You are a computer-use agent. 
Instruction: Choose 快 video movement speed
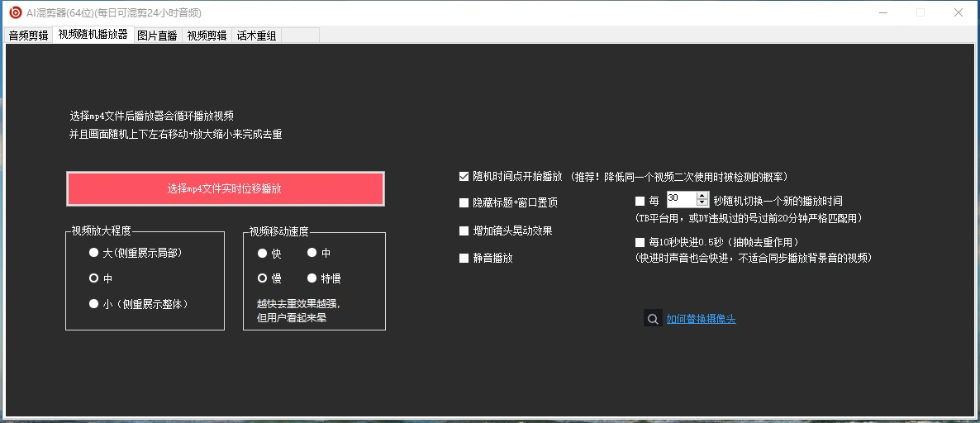click(263, 254)
